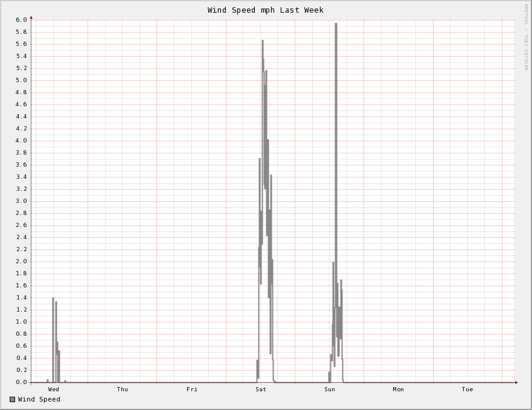Select the Sun label on the time axis
Viewport: 532px width, 410px height.
(x=330, y=389)
